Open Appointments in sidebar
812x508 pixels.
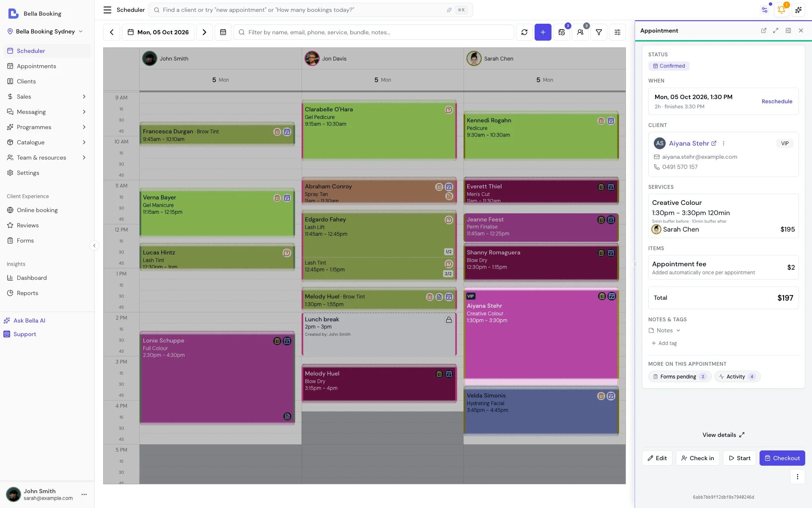[47, 66]
